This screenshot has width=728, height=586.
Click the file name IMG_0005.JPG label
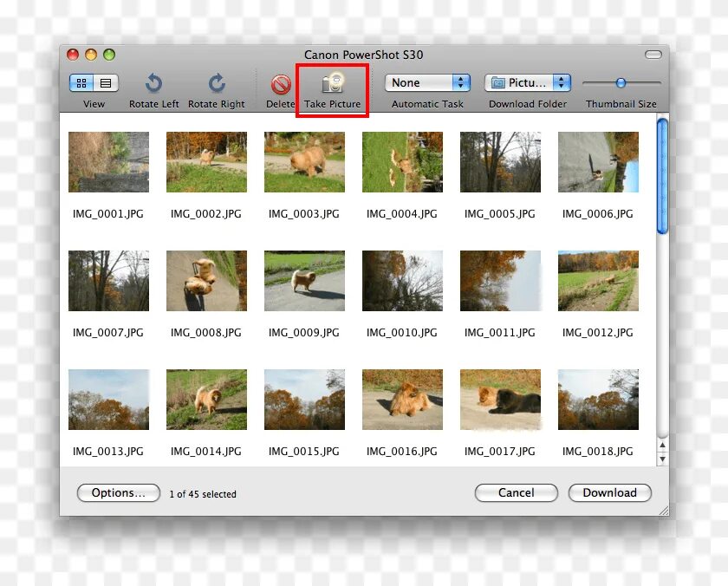[x=500, y=213]
